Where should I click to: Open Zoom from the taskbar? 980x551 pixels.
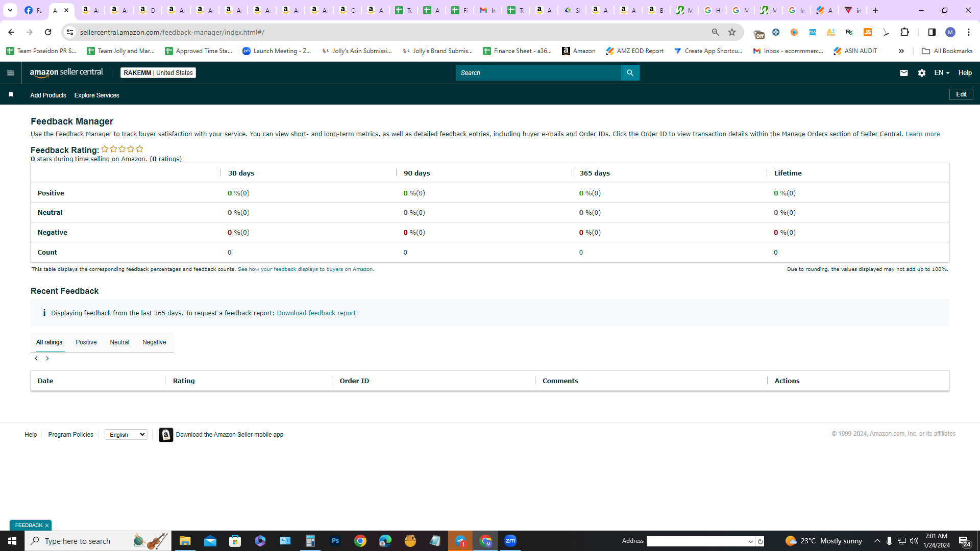(510, 541)
